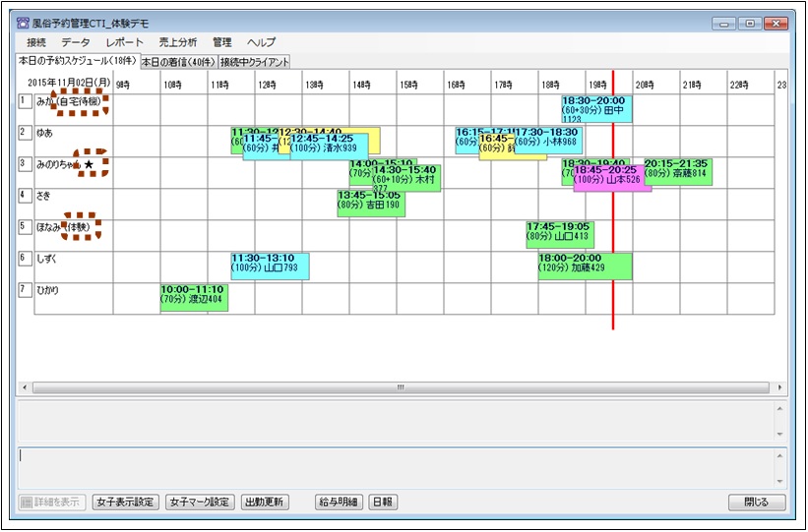The width and height of the screenshot is (808, 532).
Task: Click the horizontal scrollbar right arrow
Action: pyautogui.click(x=780, y=387)
